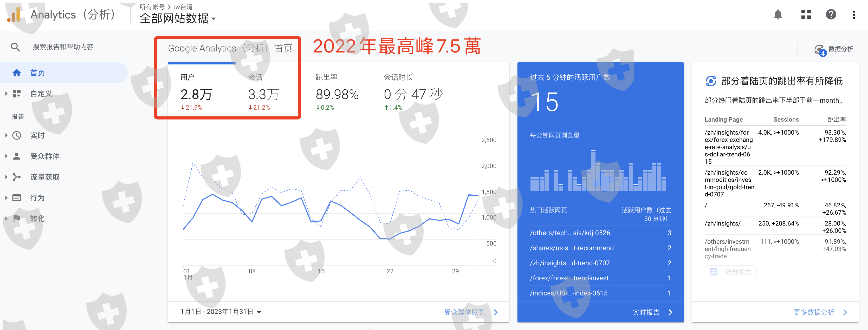Select the 用户 metric tab
Viewport: 868px width, 330px height.
coord(196,91)
